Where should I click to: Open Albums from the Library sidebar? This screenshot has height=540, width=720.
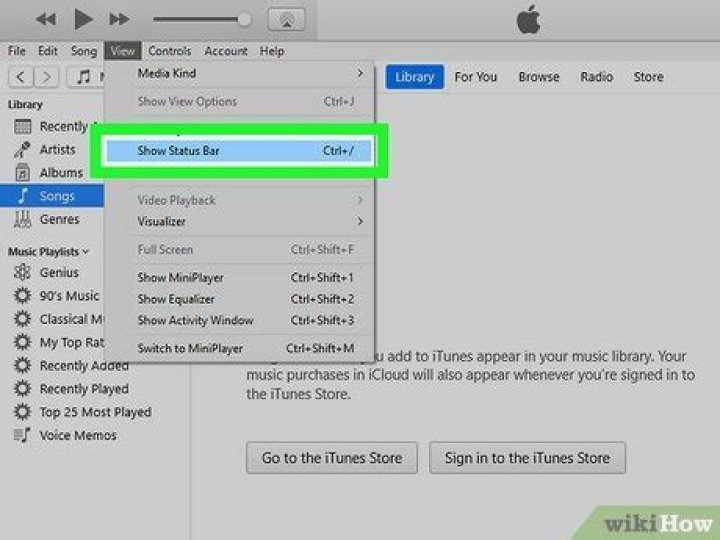60,172
